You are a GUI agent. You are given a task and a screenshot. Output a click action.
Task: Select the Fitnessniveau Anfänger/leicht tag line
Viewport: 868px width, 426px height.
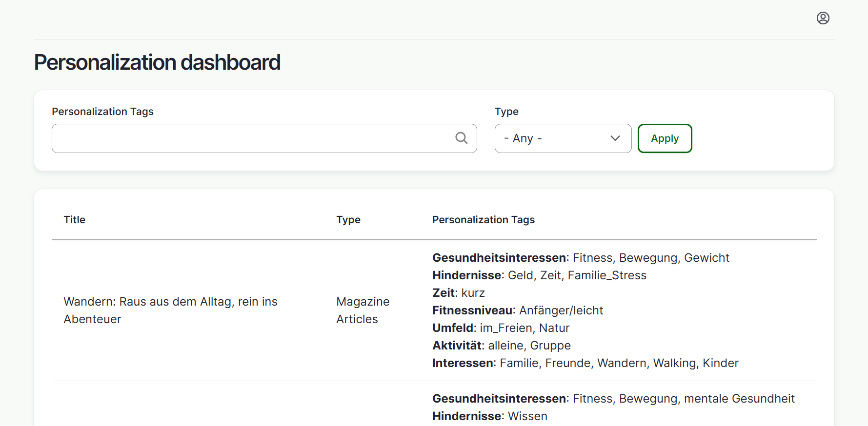pyautogui.click(x=517, y=310)
